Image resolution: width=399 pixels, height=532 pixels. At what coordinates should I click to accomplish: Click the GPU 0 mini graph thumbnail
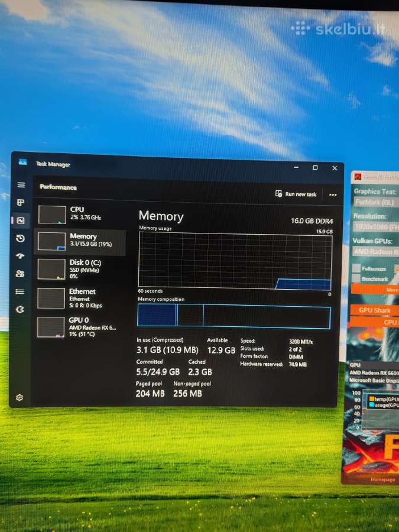point(51,327)
